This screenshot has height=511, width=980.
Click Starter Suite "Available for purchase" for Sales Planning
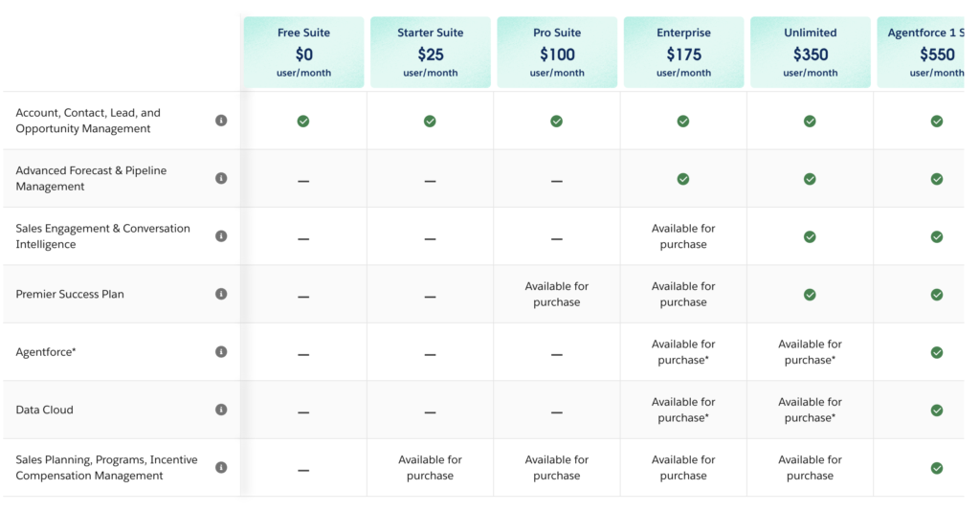click(430, 468)
